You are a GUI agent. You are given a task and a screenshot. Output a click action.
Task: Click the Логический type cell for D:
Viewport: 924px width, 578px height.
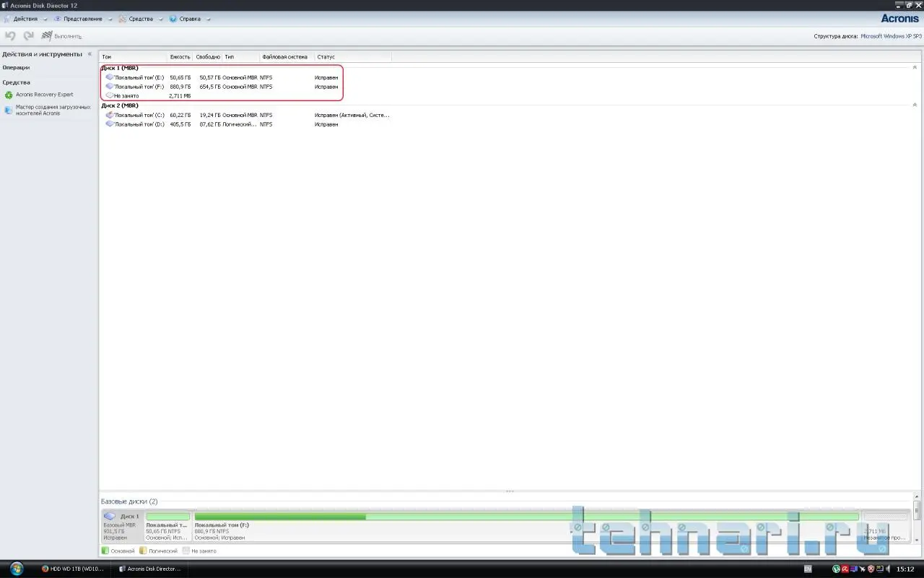click(240, 124)
